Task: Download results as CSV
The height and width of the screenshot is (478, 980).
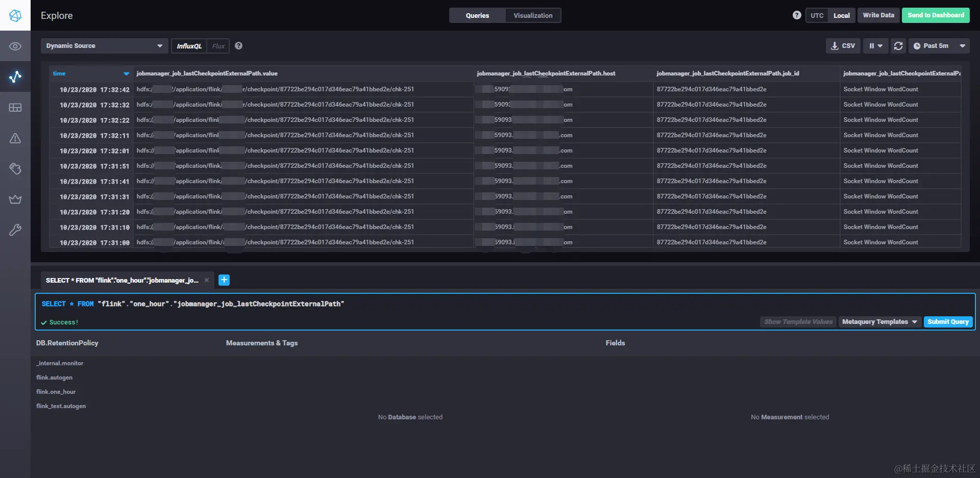Action: (843, 46)
